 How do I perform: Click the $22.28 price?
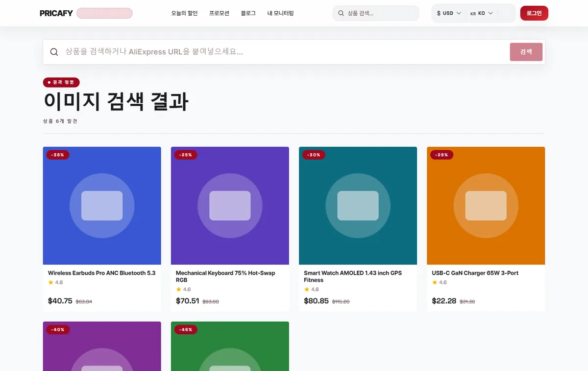pos(444,301)
